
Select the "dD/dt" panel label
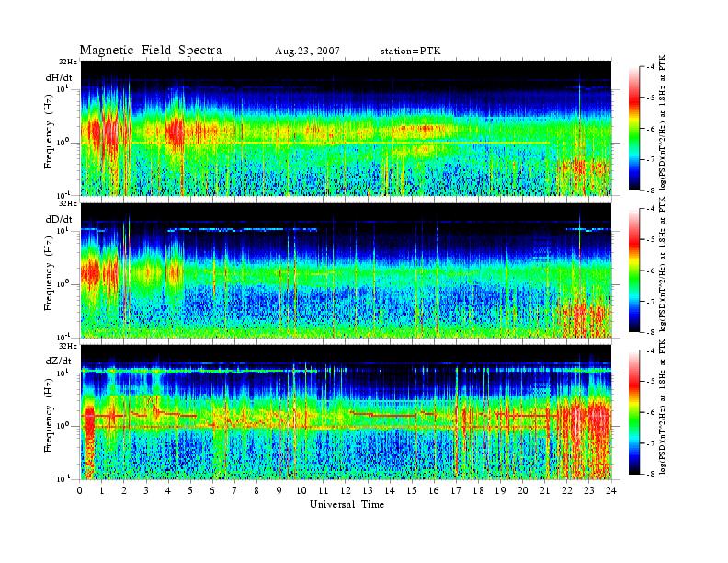[59, 219]
